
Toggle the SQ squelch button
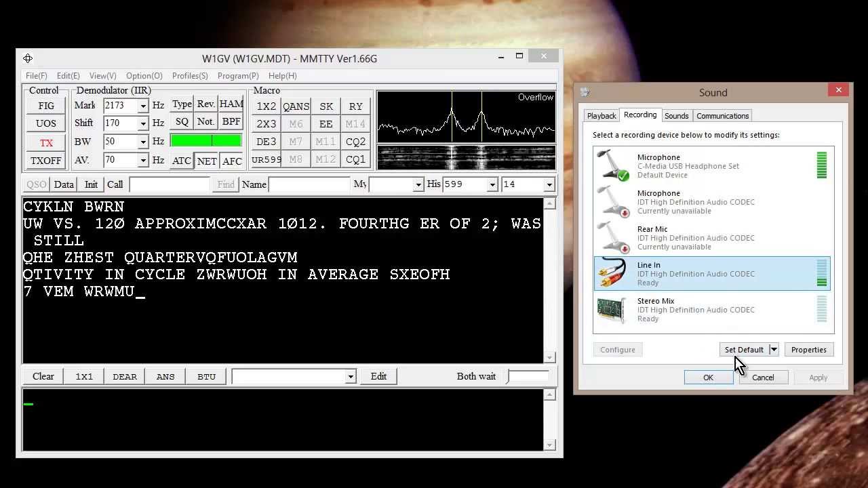click(x=182, y=122)
